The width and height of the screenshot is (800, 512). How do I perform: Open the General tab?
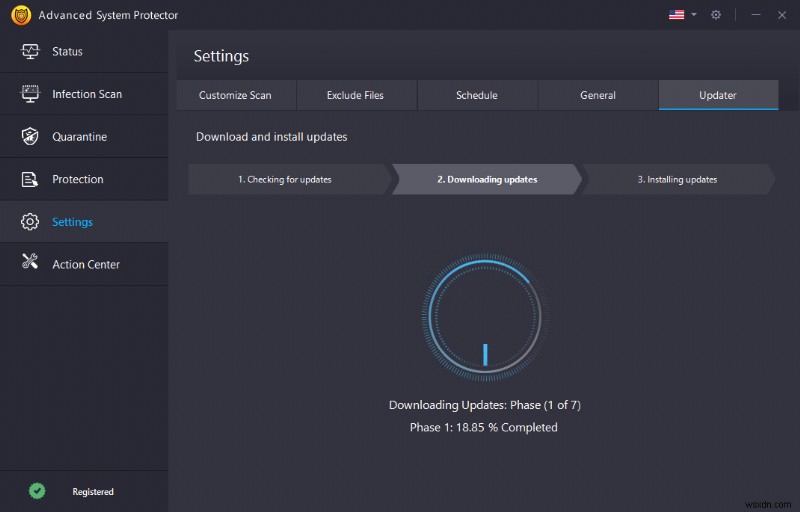click(598, 95)
